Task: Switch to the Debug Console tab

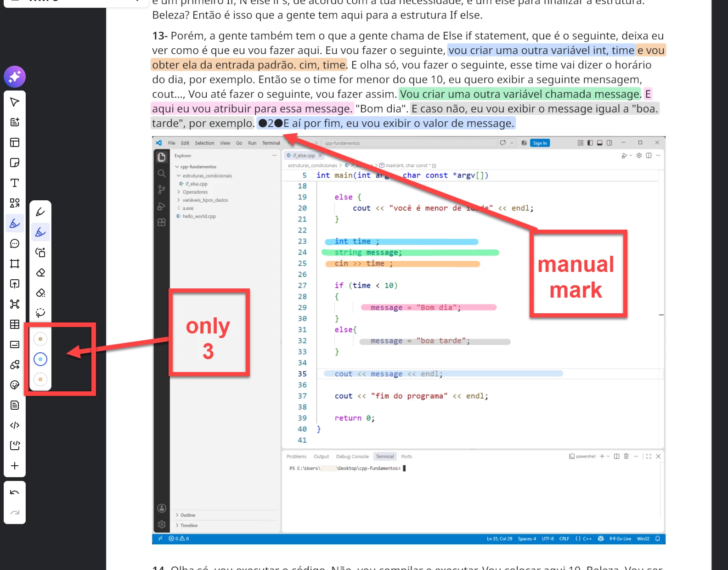Action: [x=352, y=457]
